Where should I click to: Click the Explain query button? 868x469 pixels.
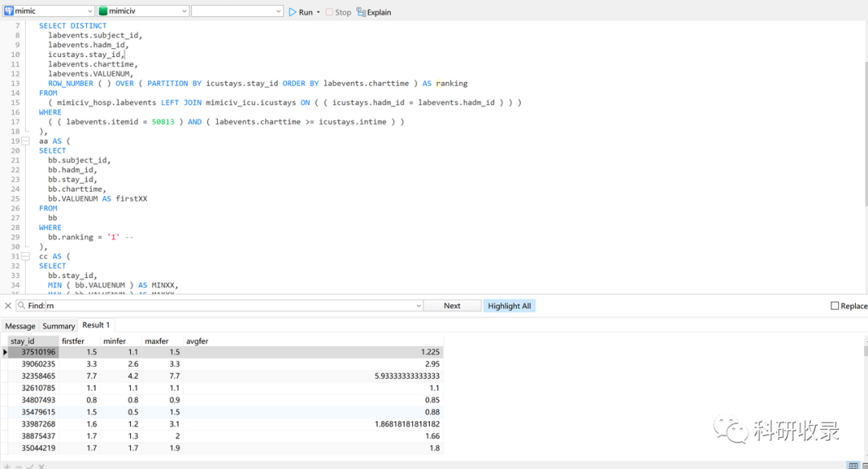tap(374, 12)
